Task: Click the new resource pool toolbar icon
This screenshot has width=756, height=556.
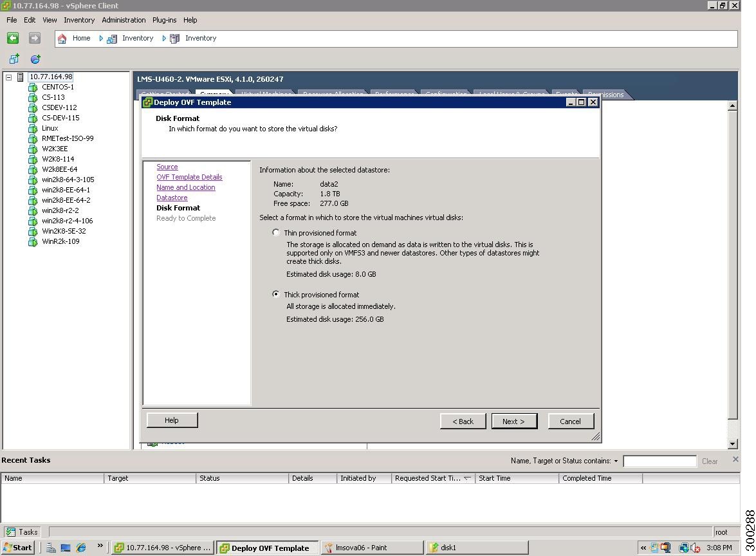Action: tap(35, 59)
